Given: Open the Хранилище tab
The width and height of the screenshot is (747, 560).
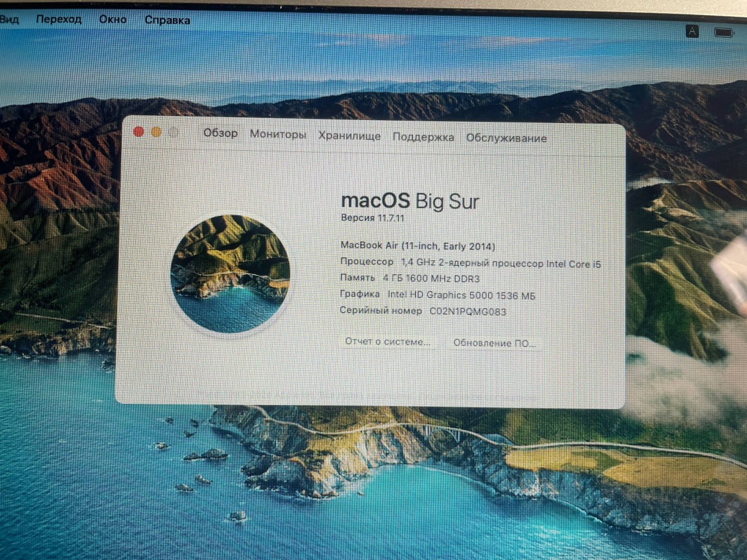Looking at the screenshot, I should (x=349, y=136).
